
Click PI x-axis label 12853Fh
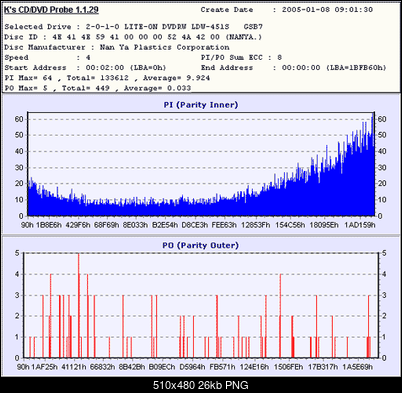coord(256,225)
